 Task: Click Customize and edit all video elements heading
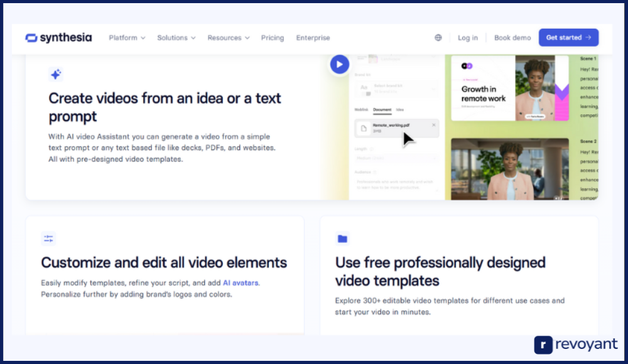point(164,263)
